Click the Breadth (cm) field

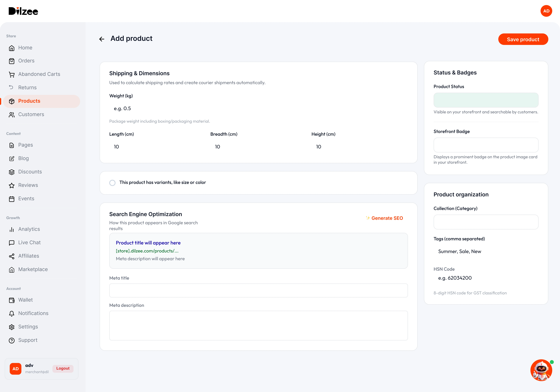(258, 147)
